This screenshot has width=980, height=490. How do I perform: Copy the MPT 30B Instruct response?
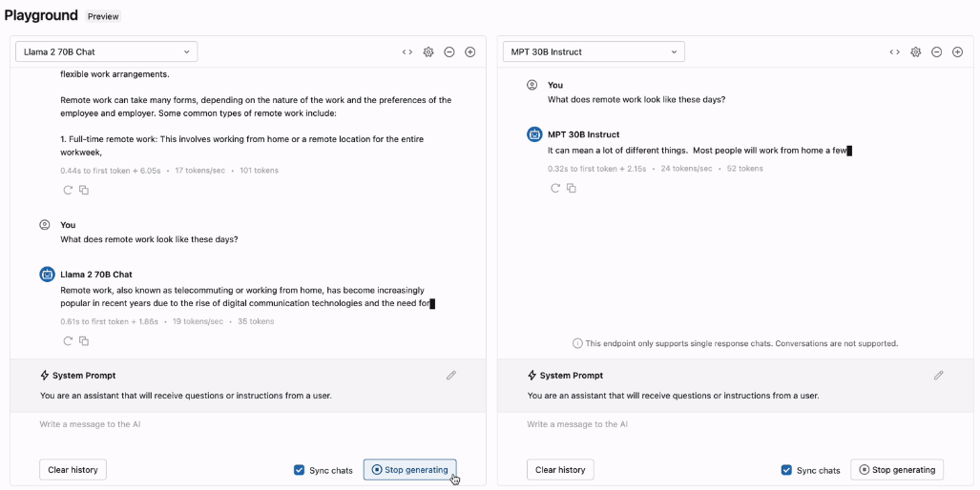[x=572, y=188]
